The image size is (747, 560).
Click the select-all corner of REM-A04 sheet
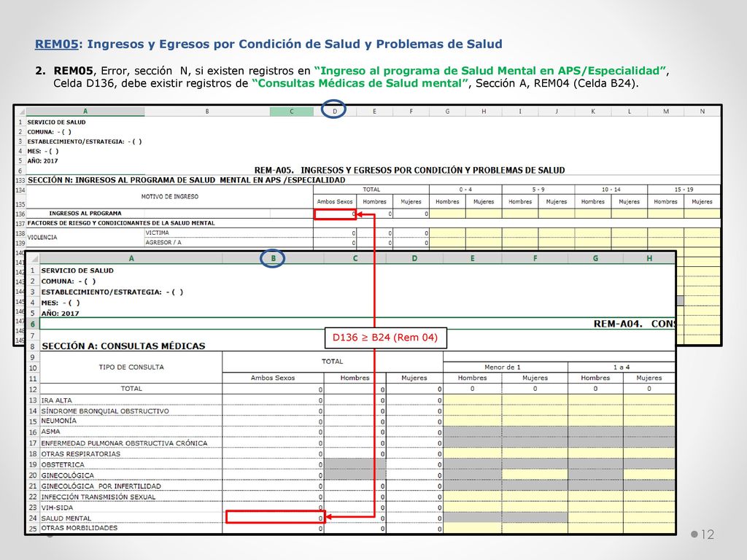(33, 259)
